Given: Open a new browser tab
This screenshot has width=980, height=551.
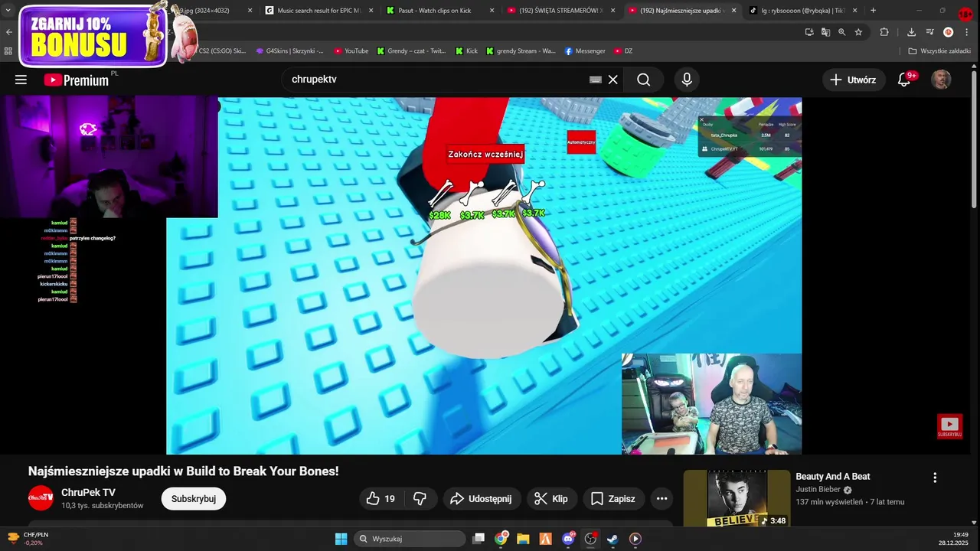Looking at the screenshot, I should tap(873, 11).
